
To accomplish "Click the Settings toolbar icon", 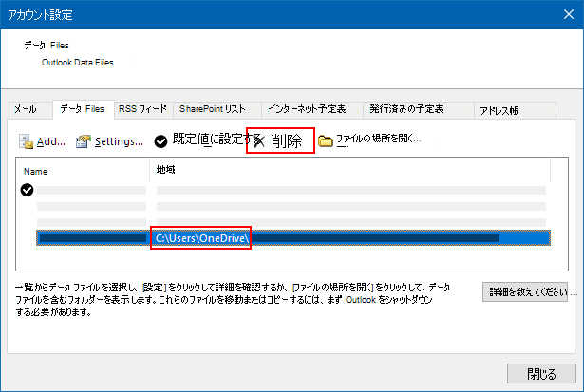I will (84, 141).
